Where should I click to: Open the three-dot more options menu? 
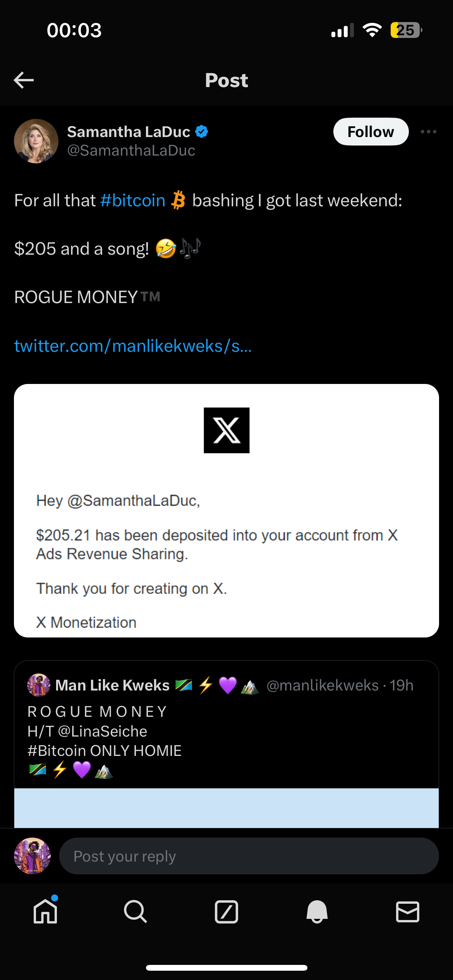click(428, 132)
